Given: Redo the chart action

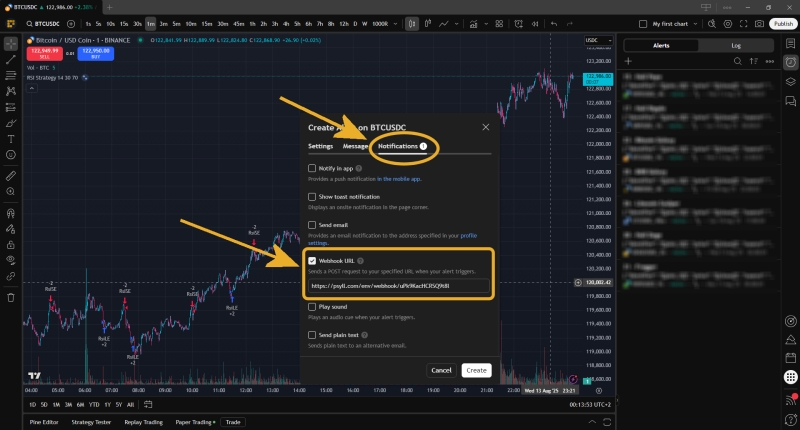Looking at the screenshot, I should point(569,24).
